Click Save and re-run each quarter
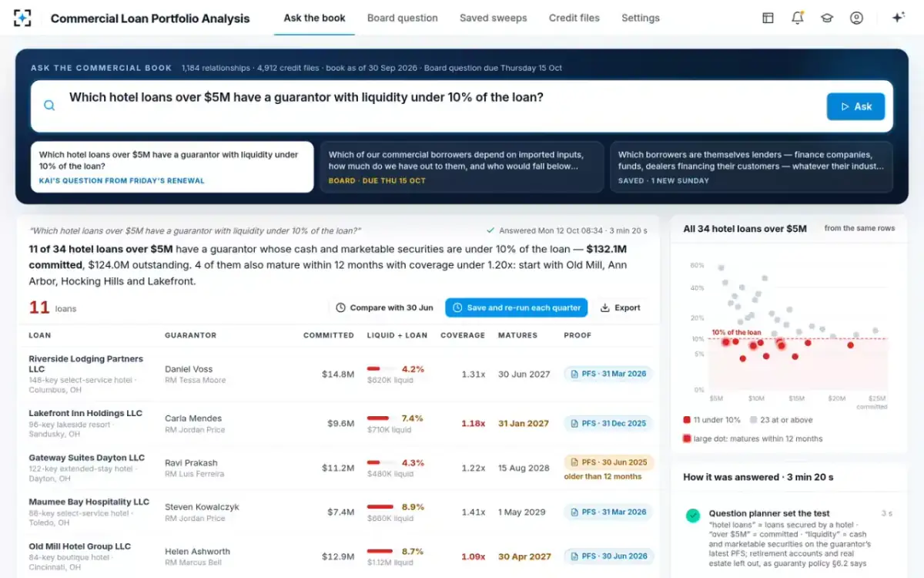Screen dimensions: 924x578 (516, 307)
